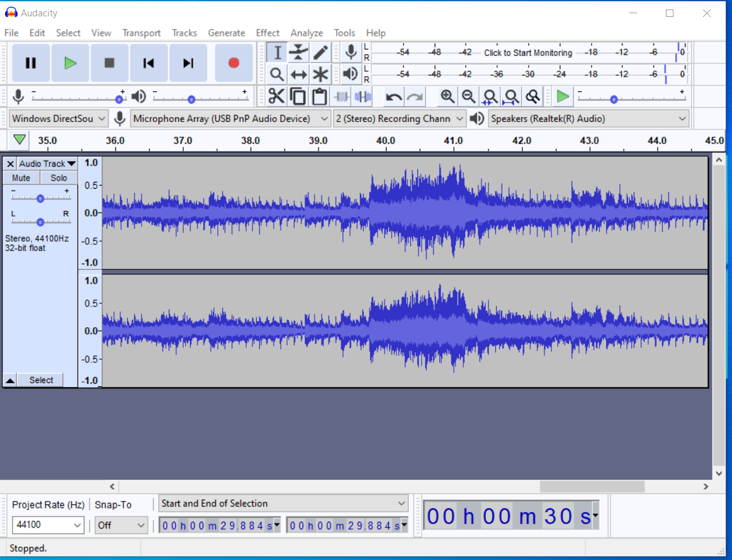Click the Copy icon
732x560 pixels.
[x=298, y=97]
